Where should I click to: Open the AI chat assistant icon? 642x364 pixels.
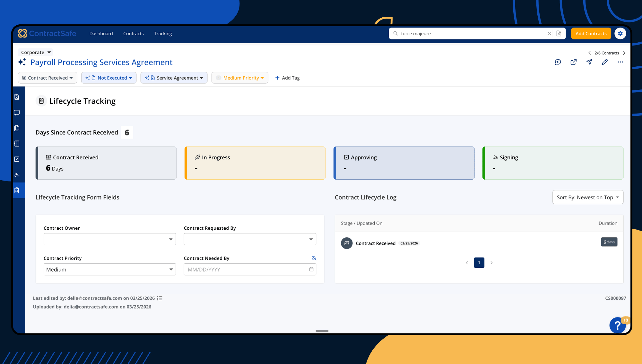click(558, 62)
